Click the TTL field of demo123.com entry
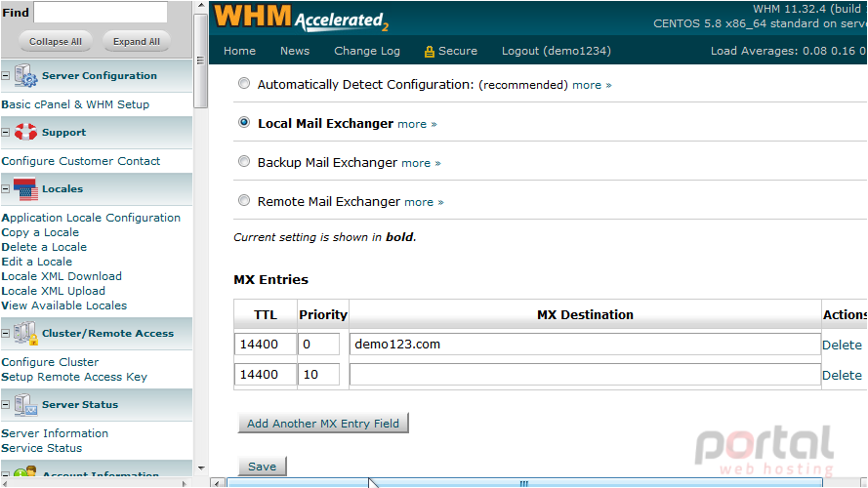This screenshot has width=868, height=488. click(x=265, y=345)
